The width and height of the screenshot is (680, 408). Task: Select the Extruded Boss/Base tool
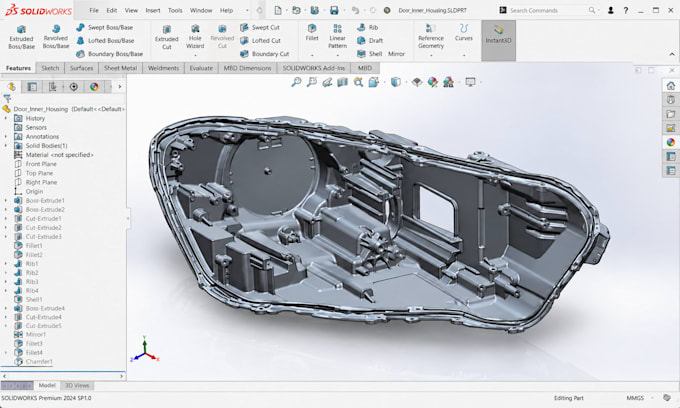(x=21, y=37)
